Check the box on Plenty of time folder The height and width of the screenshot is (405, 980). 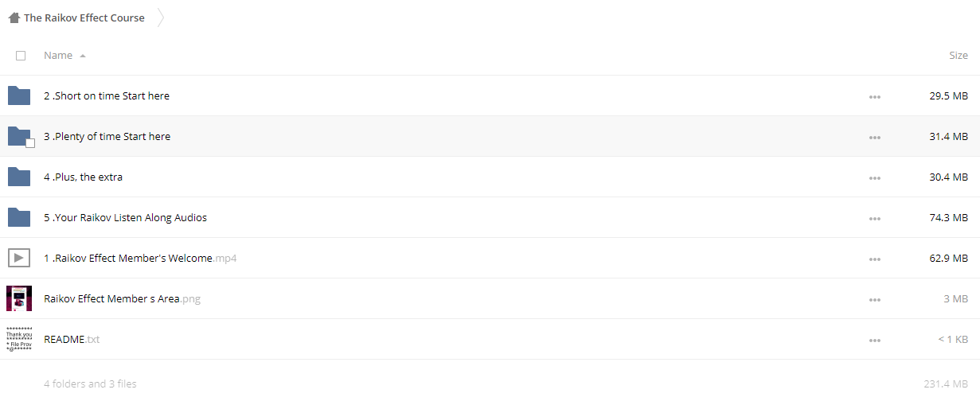30,143
